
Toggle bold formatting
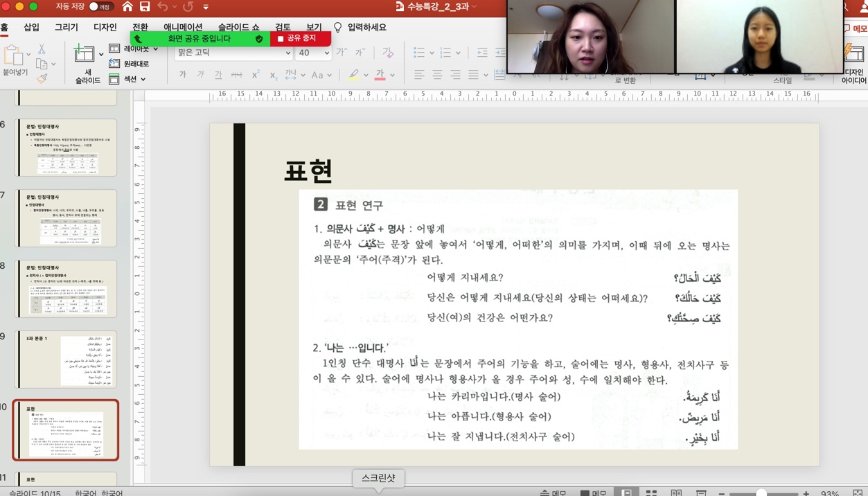(x=183, y=75)
